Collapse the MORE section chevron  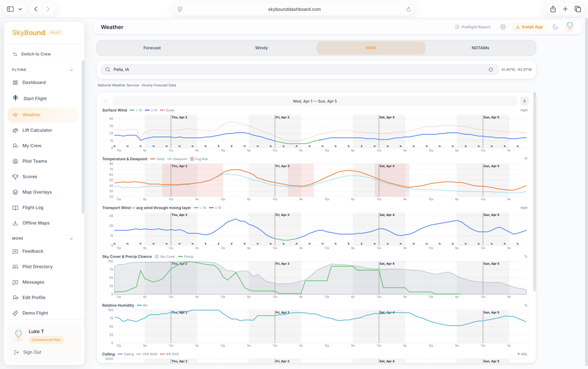point(71,239)
